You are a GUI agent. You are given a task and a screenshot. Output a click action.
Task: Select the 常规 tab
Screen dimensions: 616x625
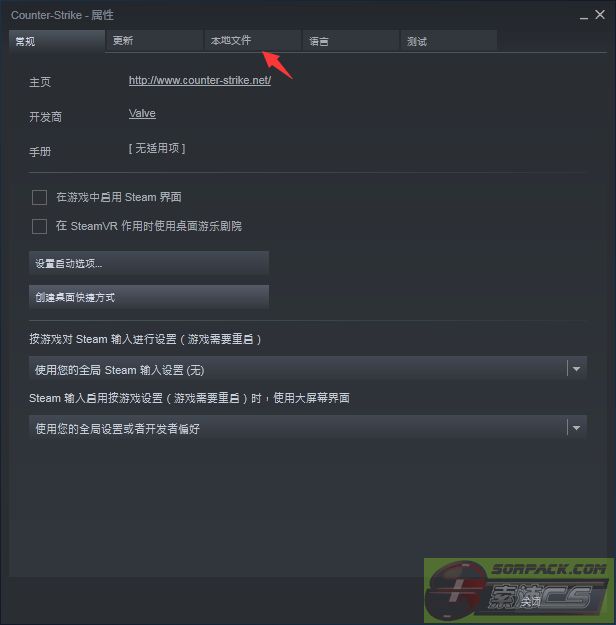point(57,41)
